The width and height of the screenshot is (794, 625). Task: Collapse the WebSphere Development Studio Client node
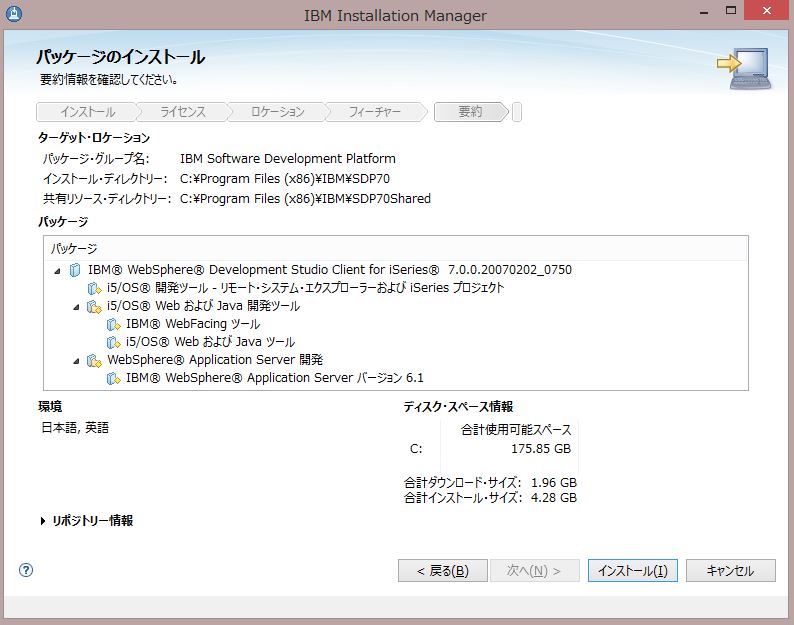click(x=57, y=271)
